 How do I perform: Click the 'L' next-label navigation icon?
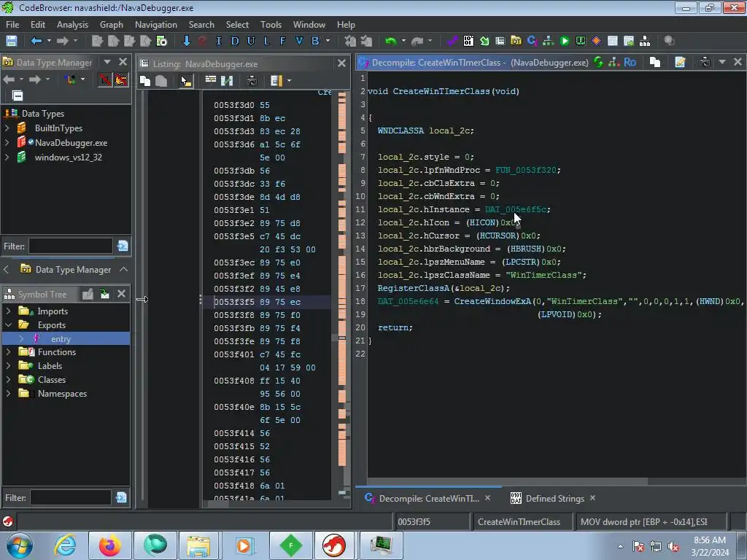click(x=267, y=41)
